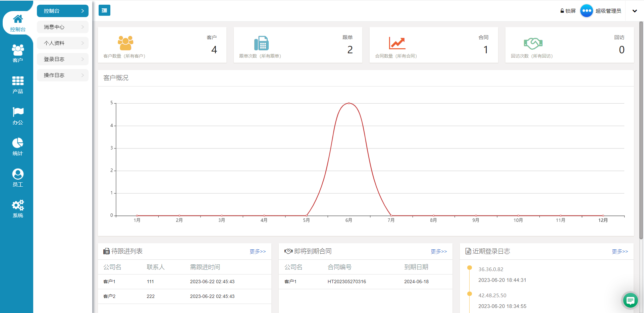The image size is (644, 313).
Task: Select the 操作日志 submenu item
Action: point(63,75)
